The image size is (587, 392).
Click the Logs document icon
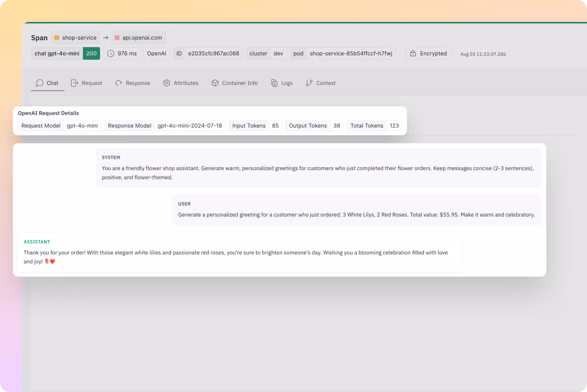click(x=275, y=83)
